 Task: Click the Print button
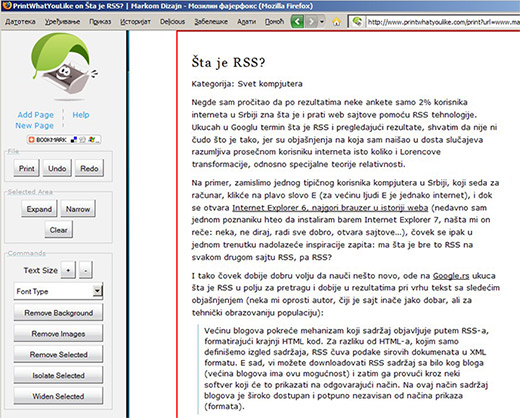point(27,168)
